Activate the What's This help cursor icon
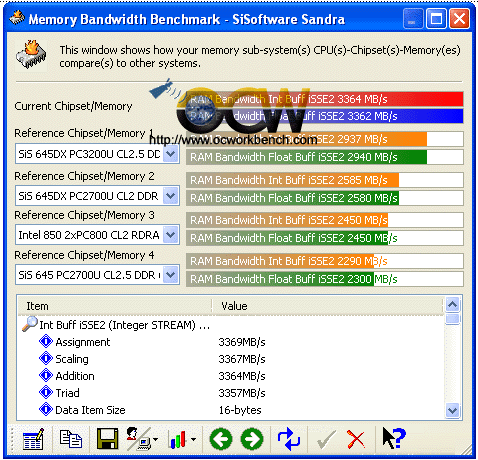The width and height of the screenshot is (478, 460). (x=394, y=439)
